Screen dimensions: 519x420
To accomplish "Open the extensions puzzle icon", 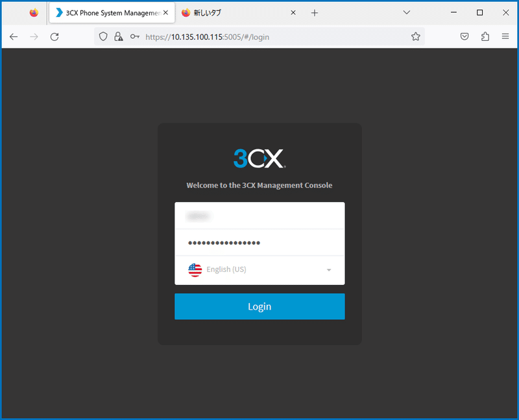I will click(485, 36).
